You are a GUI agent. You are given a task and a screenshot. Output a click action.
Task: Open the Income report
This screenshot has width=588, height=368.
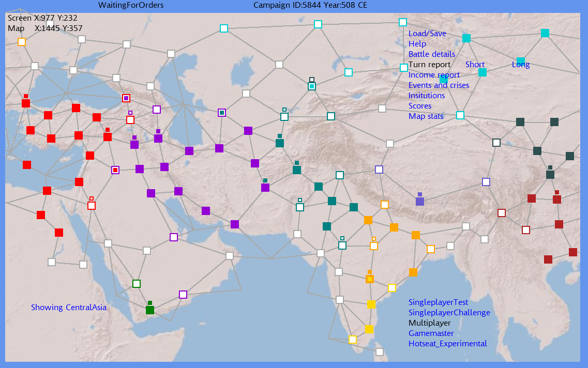tap(434, 75)
